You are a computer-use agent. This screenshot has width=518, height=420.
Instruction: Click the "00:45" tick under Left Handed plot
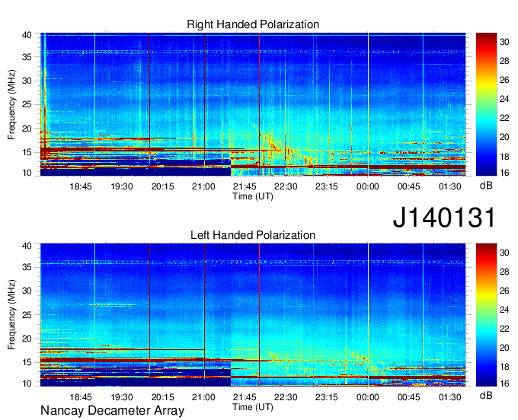coord(408,397)
